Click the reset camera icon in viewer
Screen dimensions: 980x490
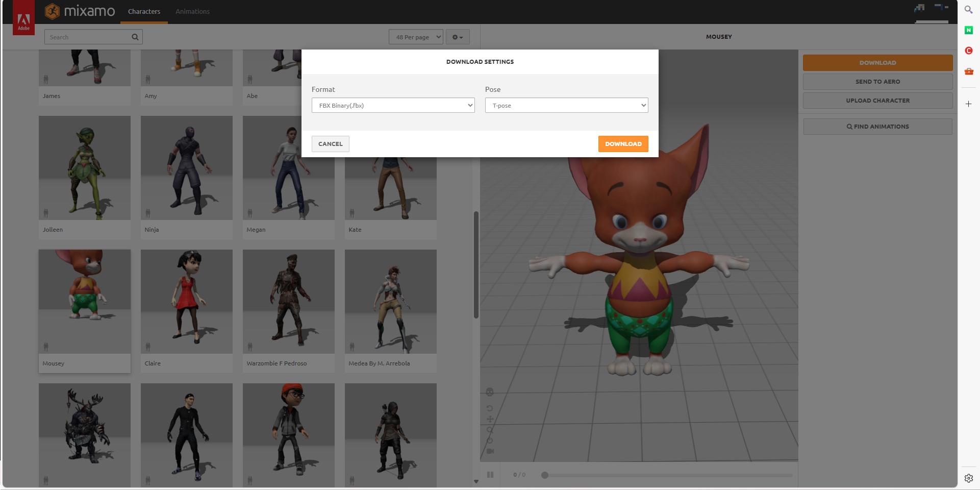[490, 440]
